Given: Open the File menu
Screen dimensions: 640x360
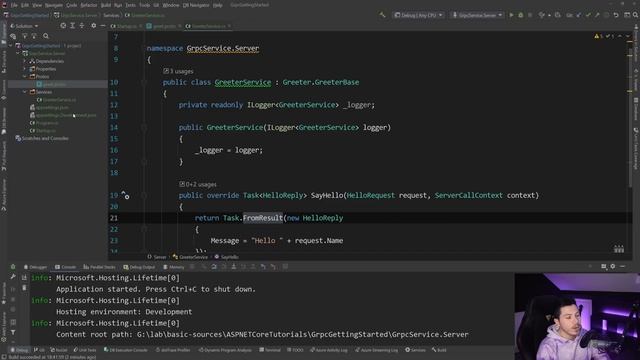Looking at the screenshot, I should coord(14,5).
